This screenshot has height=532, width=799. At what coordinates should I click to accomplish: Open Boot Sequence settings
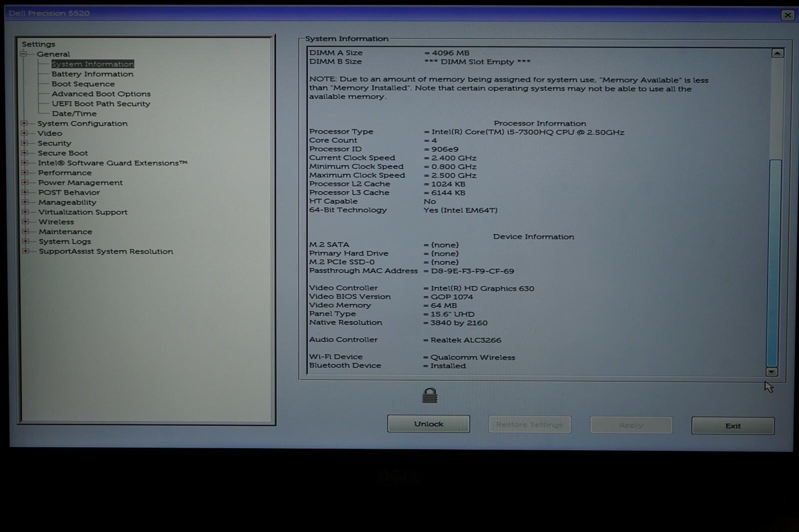click(83, 84)
